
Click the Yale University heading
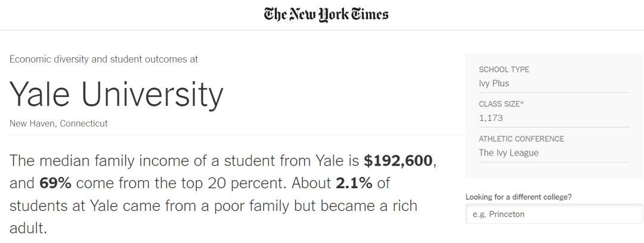[116, 95]
